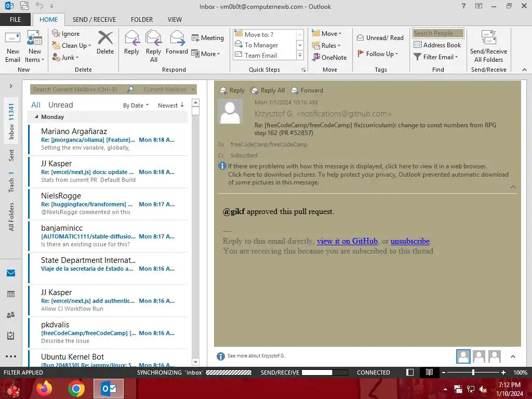Open the Clean Up dropdown
This screenshot has width=532, height=399.
click(72, 46)
